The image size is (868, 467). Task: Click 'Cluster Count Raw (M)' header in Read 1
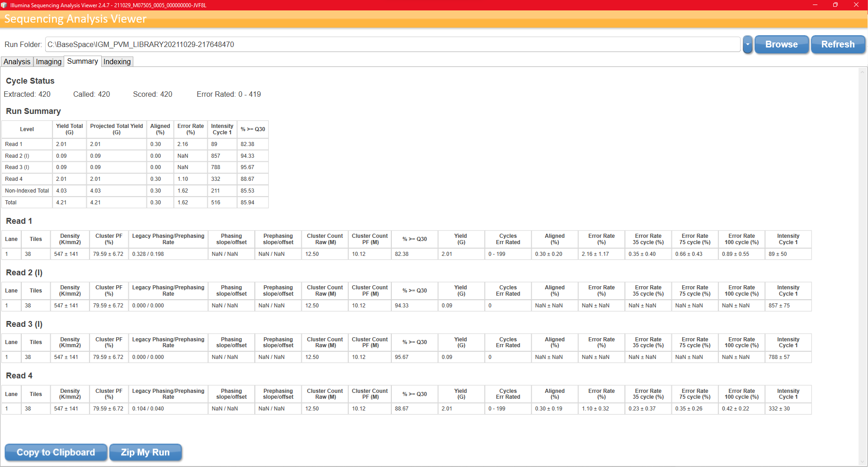[324, 239]
